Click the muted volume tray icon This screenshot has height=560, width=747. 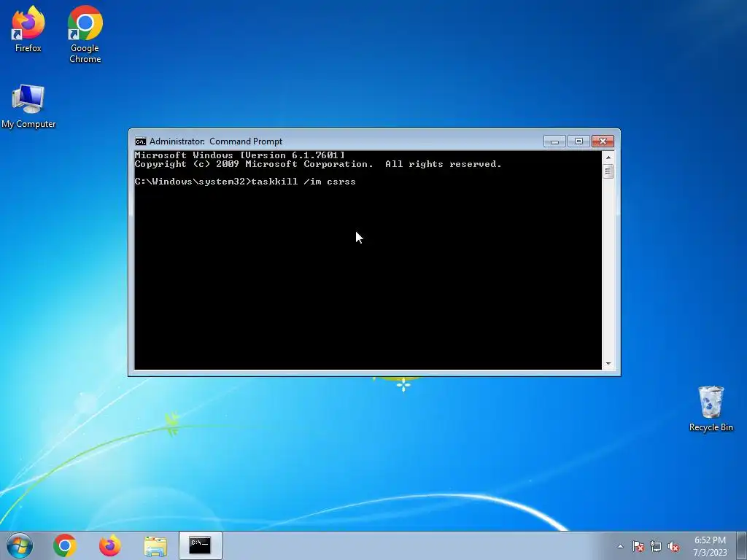(673, 546)
